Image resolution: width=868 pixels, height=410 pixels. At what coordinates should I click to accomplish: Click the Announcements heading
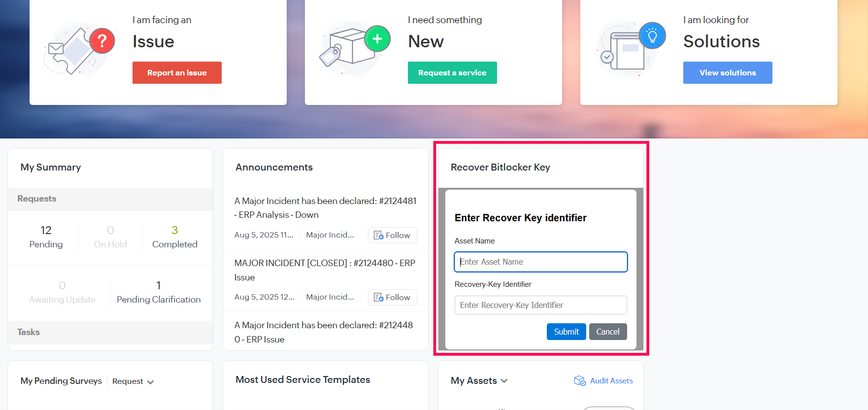coord(274,167)
